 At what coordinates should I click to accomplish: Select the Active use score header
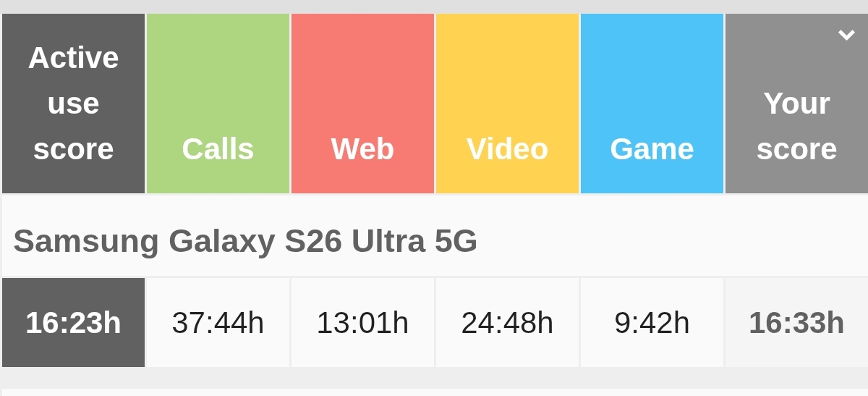click(73, 104)
